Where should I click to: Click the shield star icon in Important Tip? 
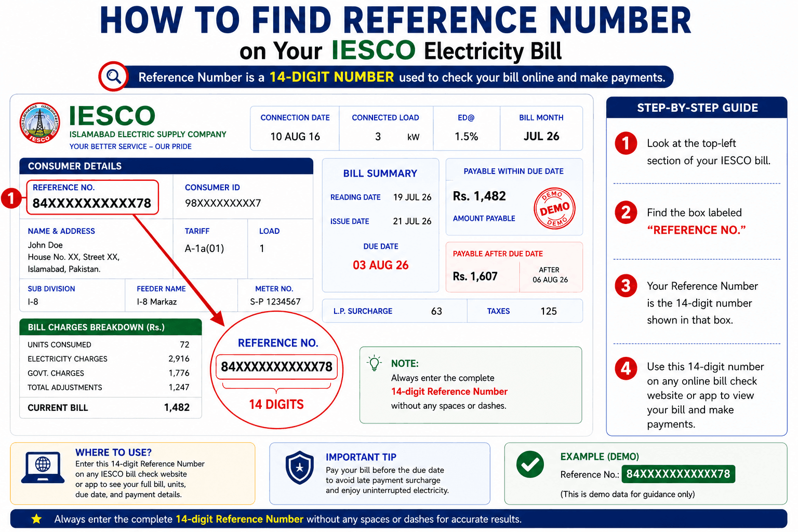click(x=300, y=468)
